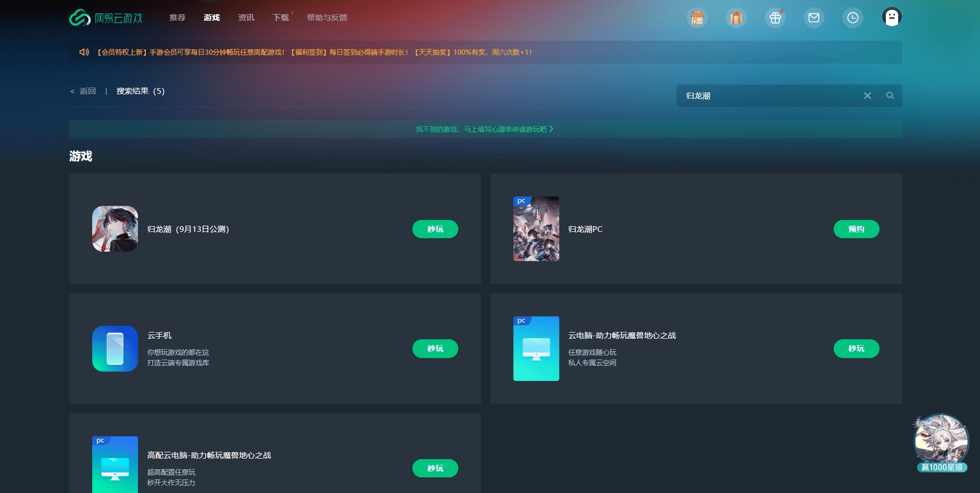
Task: Open the white gift rewards icon in header
Action: 775,18
